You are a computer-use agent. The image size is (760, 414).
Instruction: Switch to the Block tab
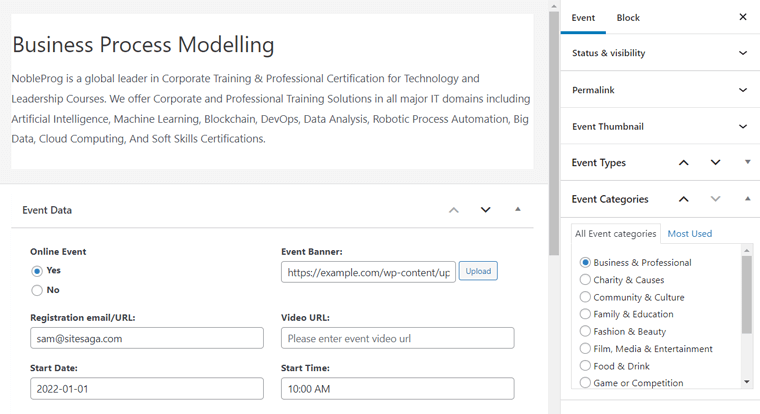(x=628, y=18)
